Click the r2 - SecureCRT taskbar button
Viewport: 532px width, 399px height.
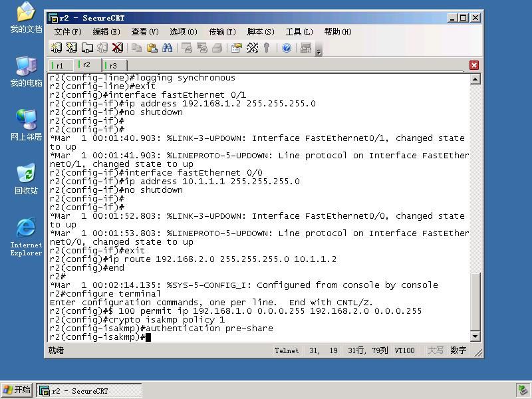pyautogui.click(x=89, y=391)
